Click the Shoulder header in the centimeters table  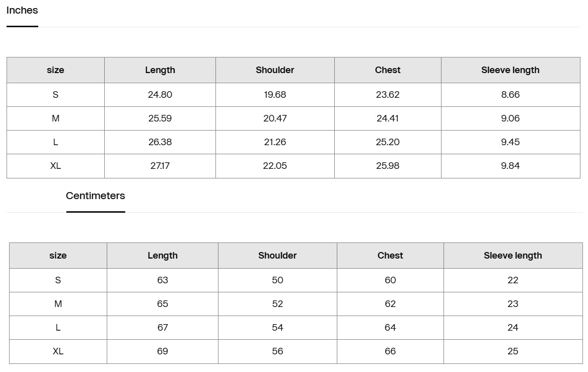click(277, 256)
